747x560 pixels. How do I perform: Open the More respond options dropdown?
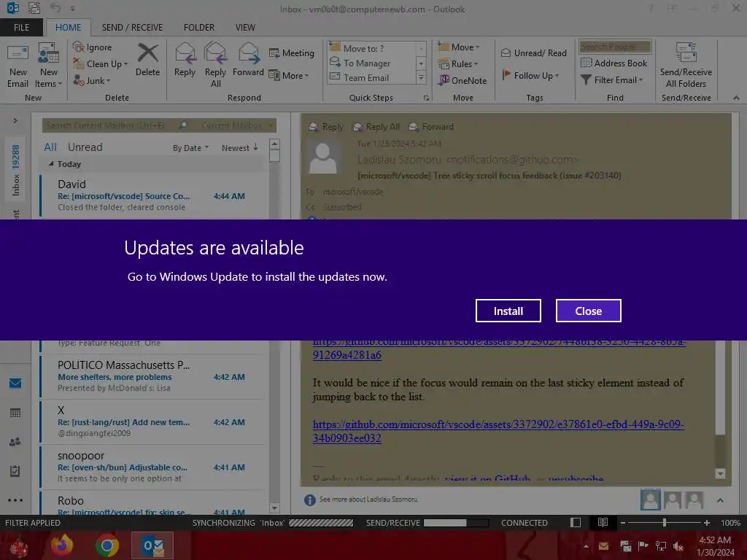pos(289,75)
